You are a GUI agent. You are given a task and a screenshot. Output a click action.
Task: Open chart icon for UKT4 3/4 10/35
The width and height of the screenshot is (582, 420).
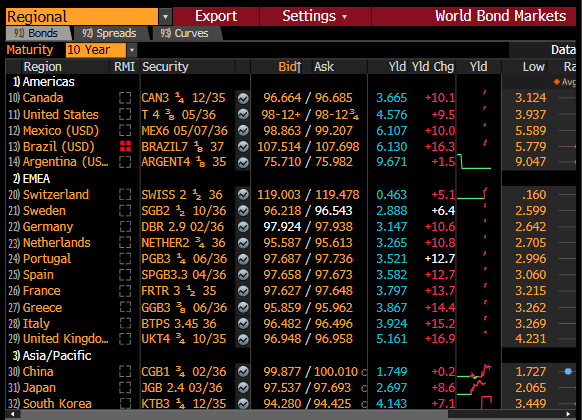(x=243, y=339)
